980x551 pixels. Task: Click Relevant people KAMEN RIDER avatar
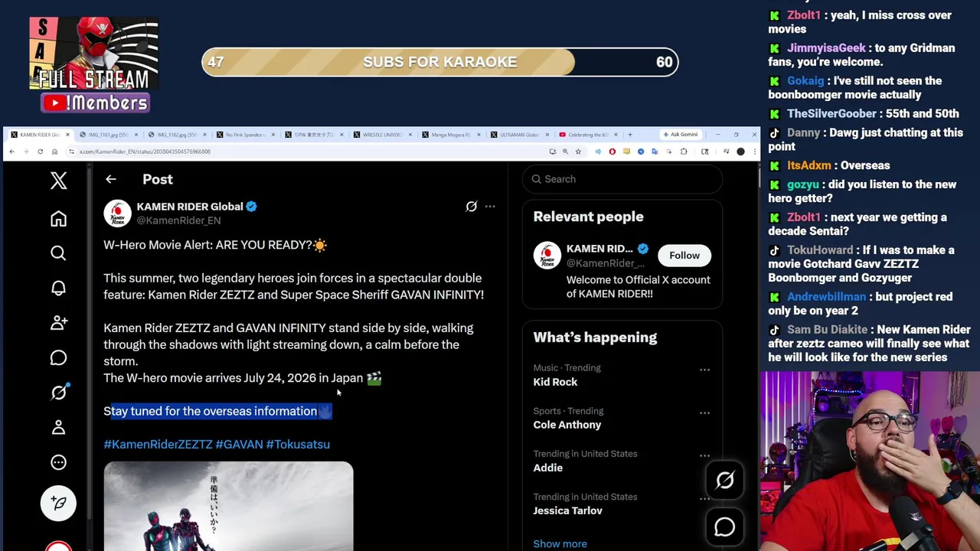tap(547, 256)
